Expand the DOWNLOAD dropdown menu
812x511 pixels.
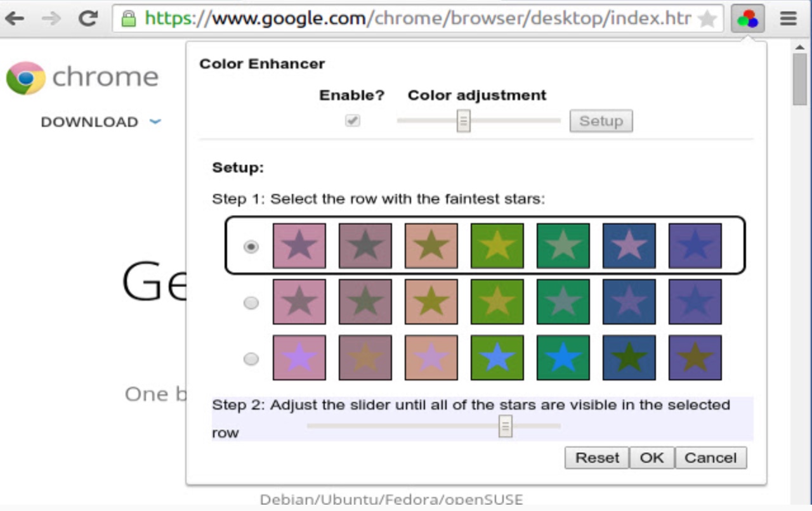(x=155, y=122)
